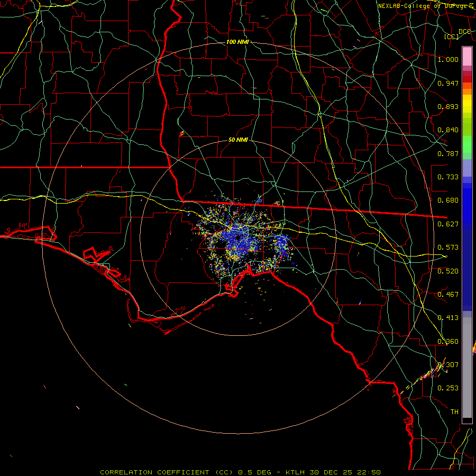Pick the lavender segment of color bar
Screen dimensions: 476x476
(x=467, y=168)
